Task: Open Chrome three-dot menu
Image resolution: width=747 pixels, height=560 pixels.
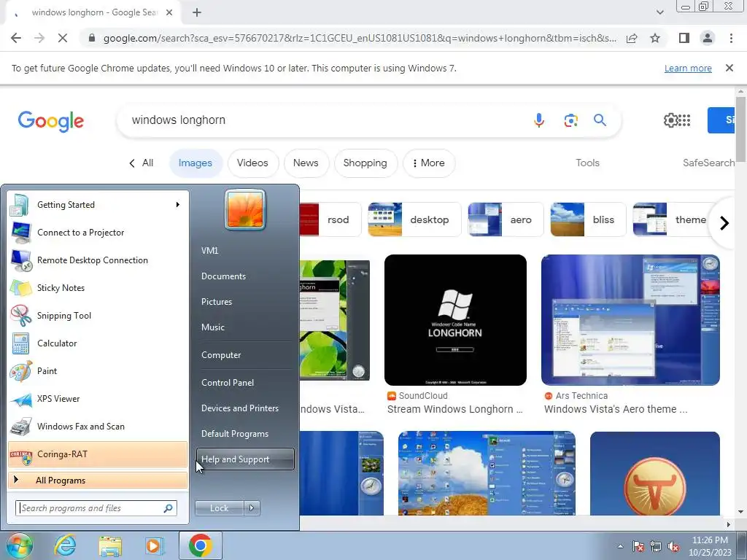Action: pos(731,38)
